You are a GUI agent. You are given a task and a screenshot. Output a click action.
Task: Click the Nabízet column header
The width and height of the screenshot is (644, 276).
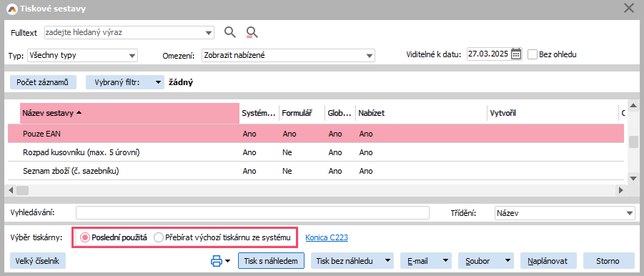pos(422,113)
